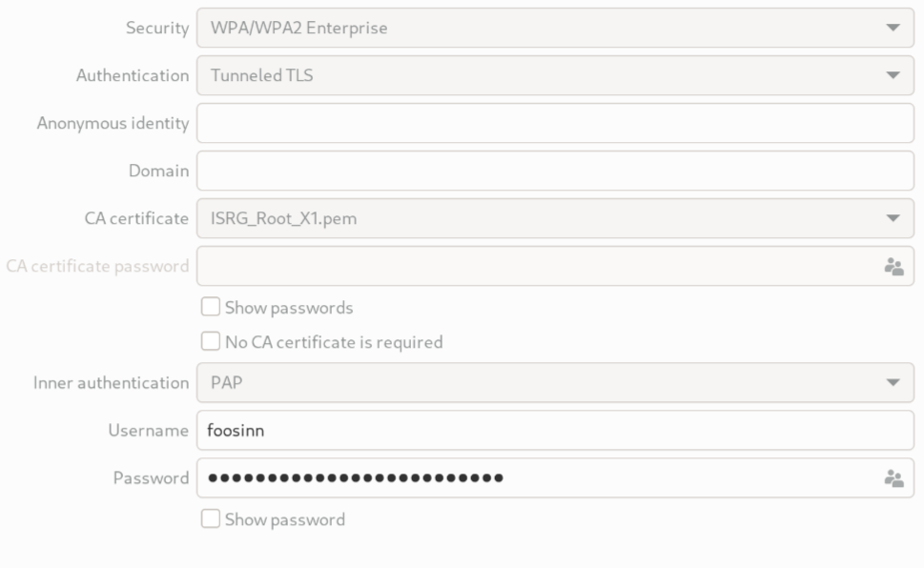Click storage icon in CA certificate password field
Viewport: 924px width, 568px height.
pyautogui.click(x=893, y=266)
